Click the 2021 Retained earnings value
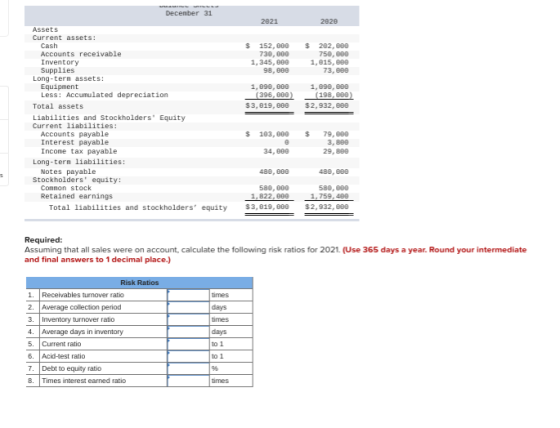The width and height of the screenshot is (560, 428). (270, 196)
